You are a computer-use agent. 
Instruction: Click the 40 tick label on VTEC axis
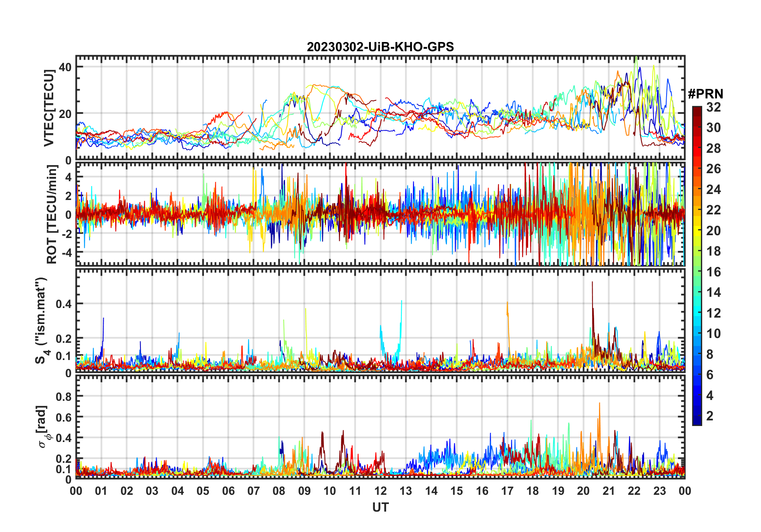pyautogui.click(x=65, y=67)
